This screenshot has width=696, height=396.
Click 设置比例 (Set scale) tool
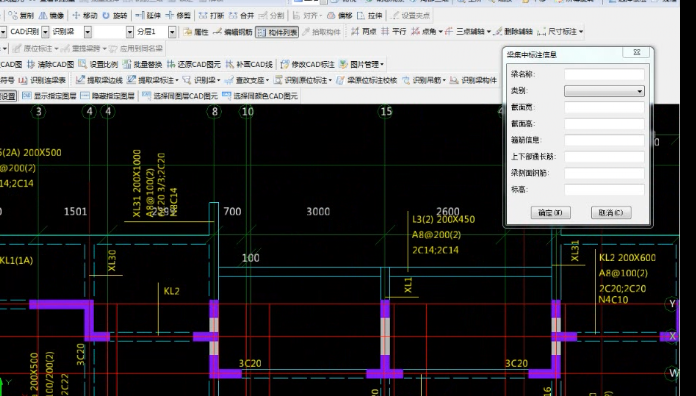point(98,64)
